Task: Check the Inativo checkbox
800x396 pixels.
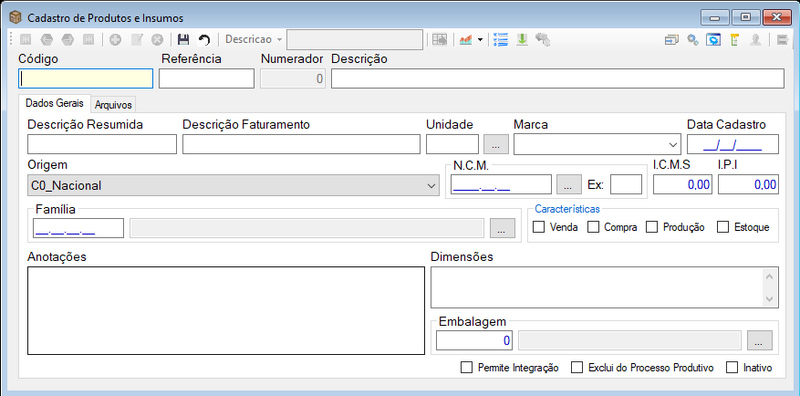Action: click(732, 367)
